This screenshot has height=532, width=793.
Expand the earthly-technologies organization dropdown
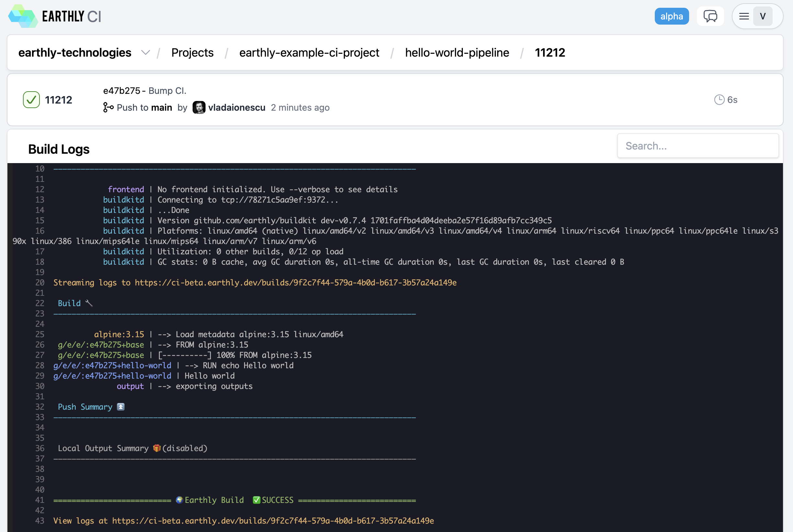point(146,53)
